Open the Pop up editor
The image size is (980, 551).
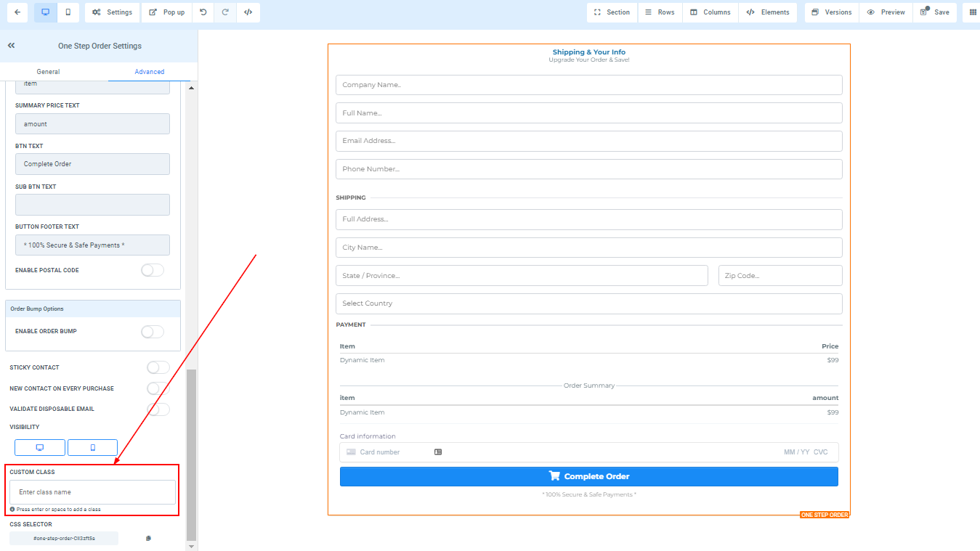click(167, 12)
